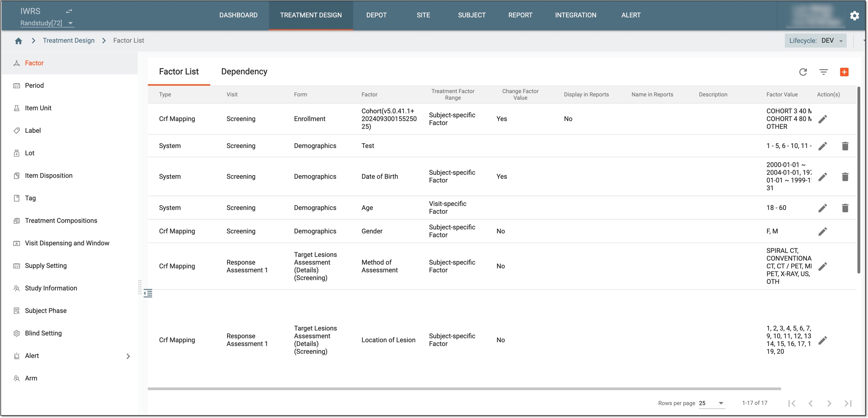This screenshot has height=418, width=868.
Task: Open Blind Setting in the sidebar
Action: click(69, 333)
